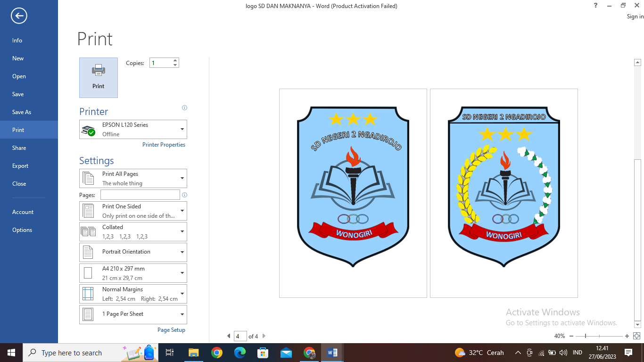Open the Print All Pages dropdown
This screenshot has width=644, height=362.
tap(133, 179)
